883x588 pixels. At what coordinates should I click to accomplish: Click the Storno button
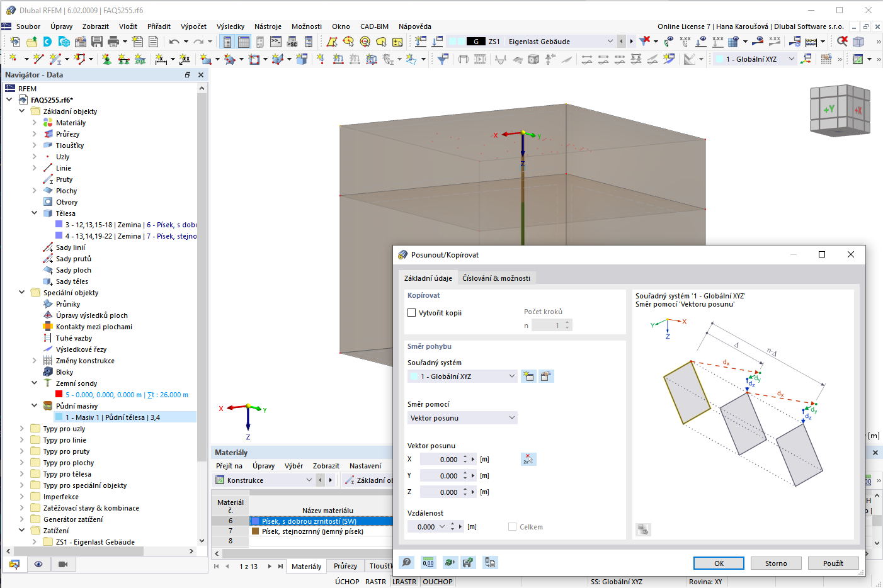[776, 563]
